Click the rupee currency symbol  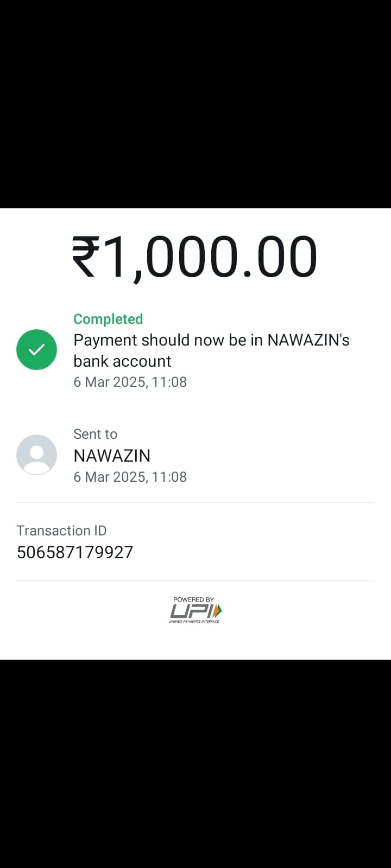point(86,257)
